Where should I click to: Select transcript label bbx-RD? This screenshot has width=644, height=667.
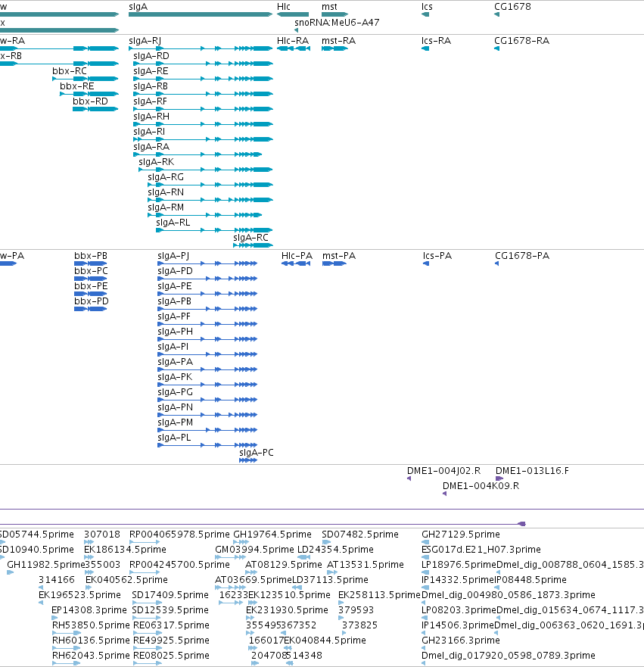(x=90, y=101)
